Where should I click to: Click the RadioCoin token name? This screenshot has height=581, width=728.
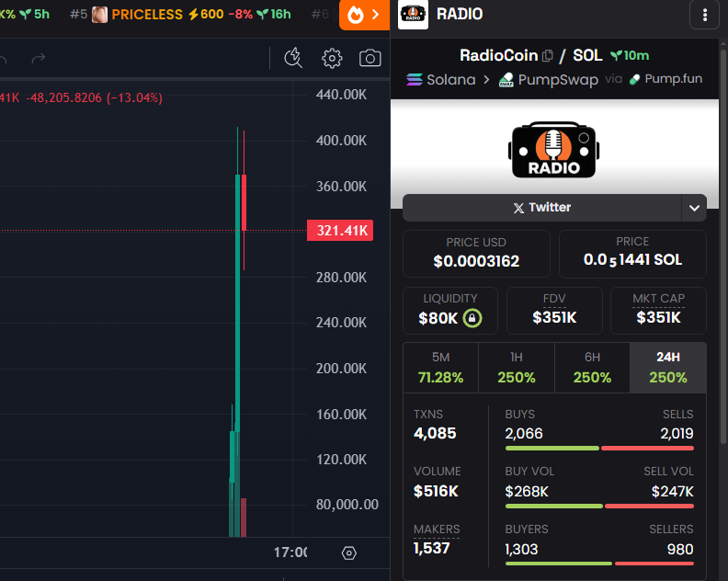tap(498, 56)
